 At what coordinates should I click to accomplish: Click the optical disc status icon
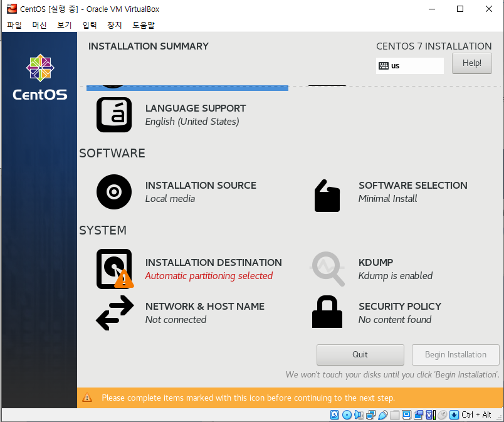tap(347, 414)
